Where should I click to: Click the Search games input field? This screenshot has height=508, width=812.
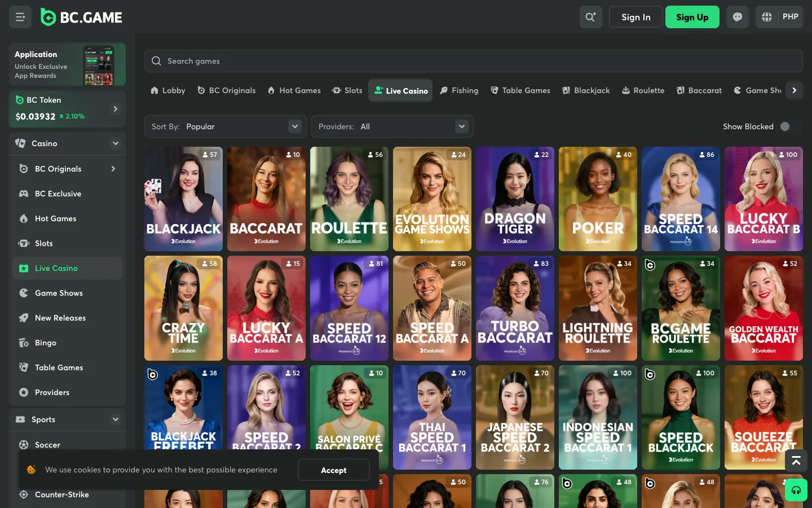coord(474,61)
